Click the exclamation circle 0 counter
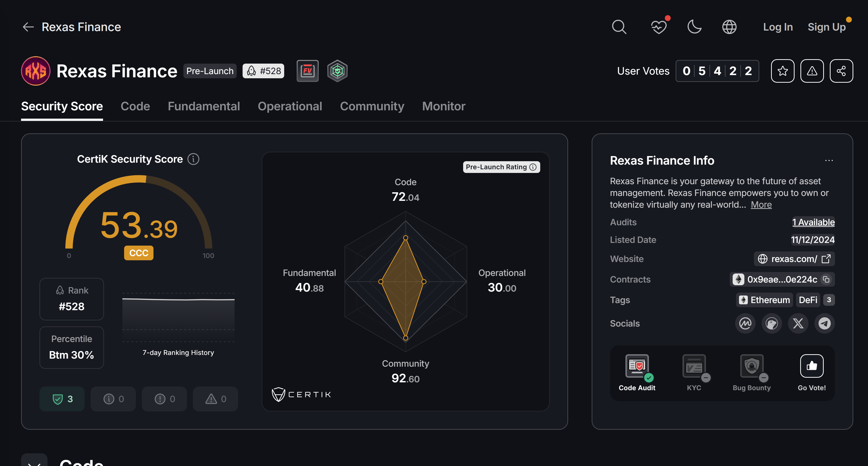868x466 pixels. pyautogui.click(x=164, y=399)
